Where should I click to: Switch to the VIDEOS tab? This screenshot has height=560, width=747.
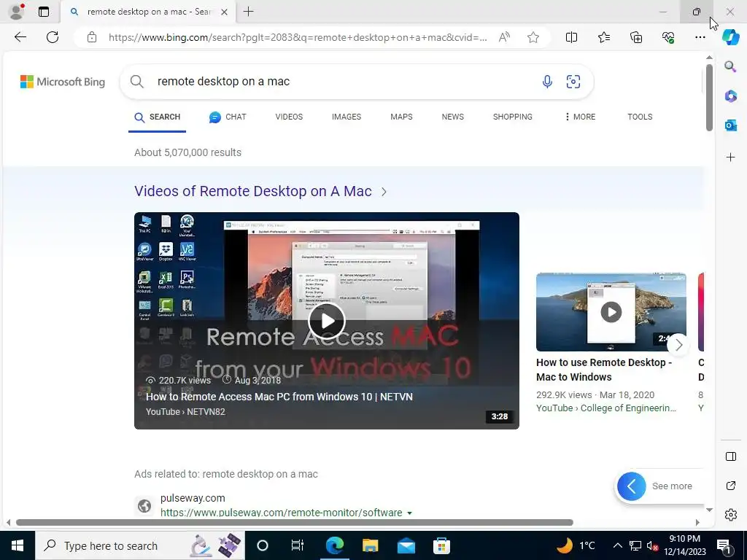pos(289,117)
